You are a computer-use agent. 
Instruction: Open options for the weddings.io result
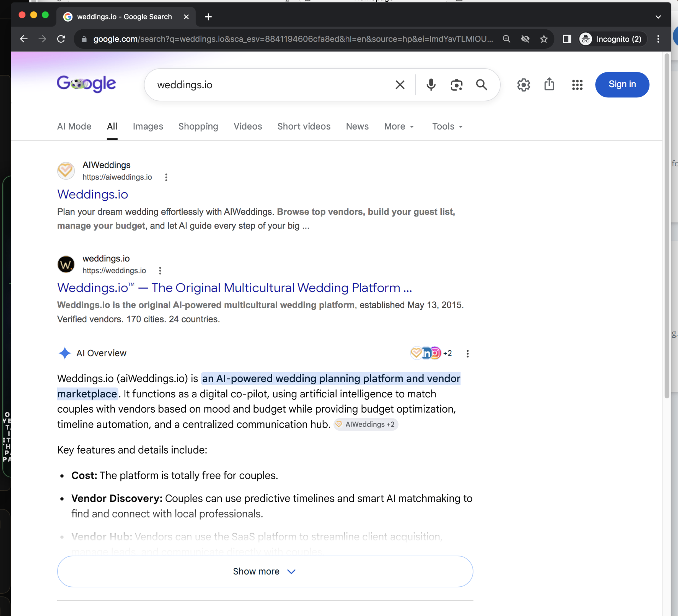(160, 271)
